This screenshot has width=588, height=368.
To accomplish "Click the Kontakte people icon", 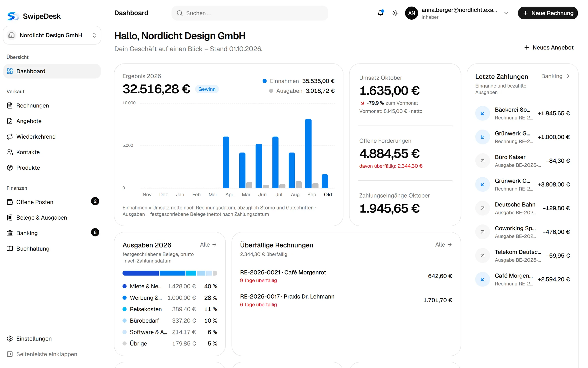I will [x=10, y=152].
